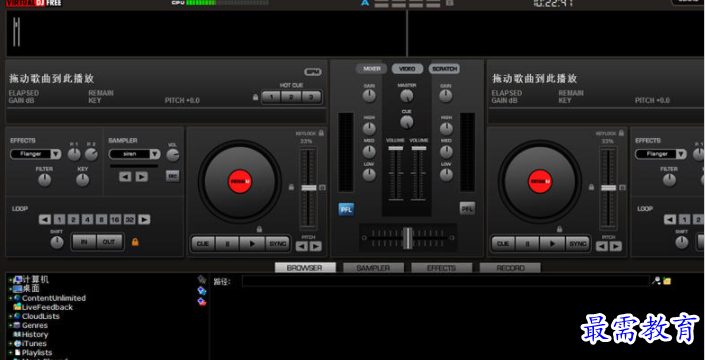
Task: Sync the left deck's tempo
Action: [x=277, y=244]
